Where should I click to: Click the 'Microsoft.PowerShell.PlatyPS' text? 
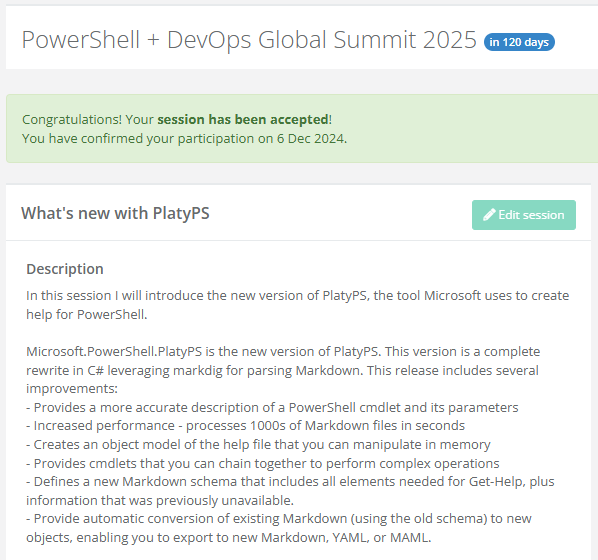114,351
